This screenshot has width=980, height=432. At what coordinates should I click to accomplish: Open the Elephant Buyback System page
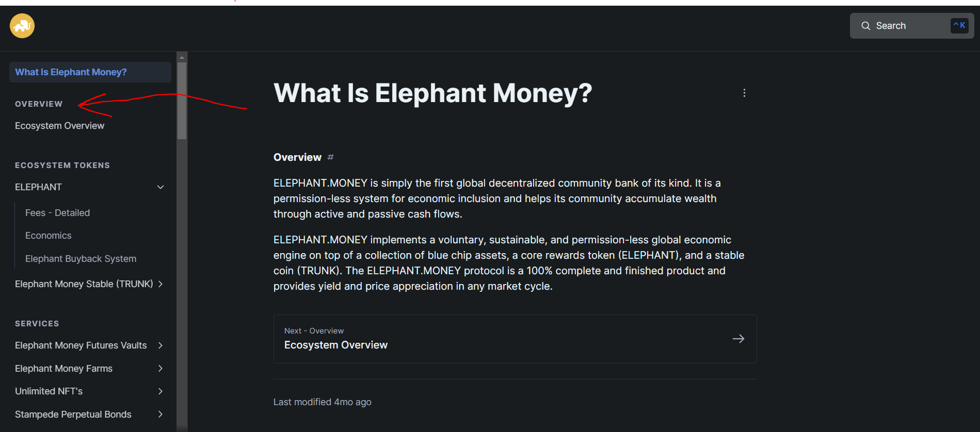point(81,259)
